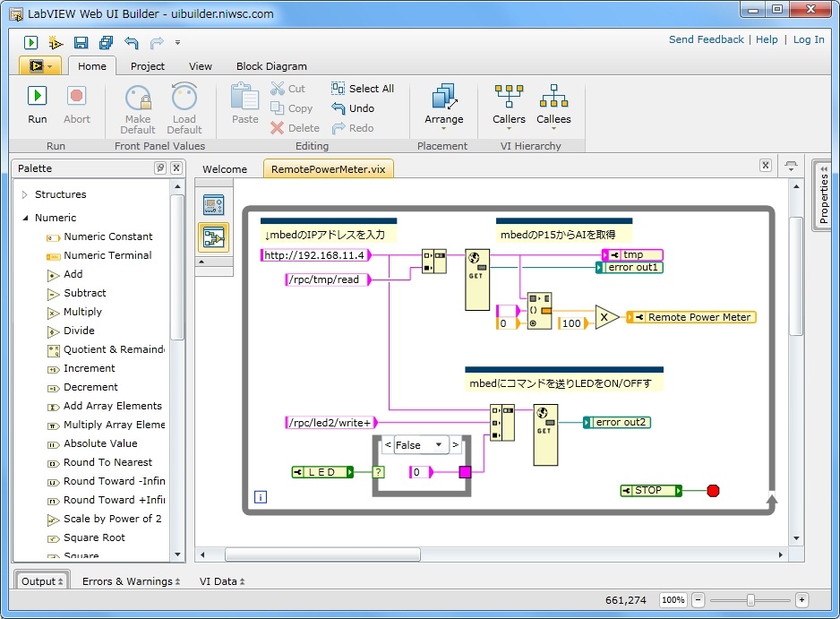
Task: Open the yellow application menu button
Action: click(x=40, y=66)
